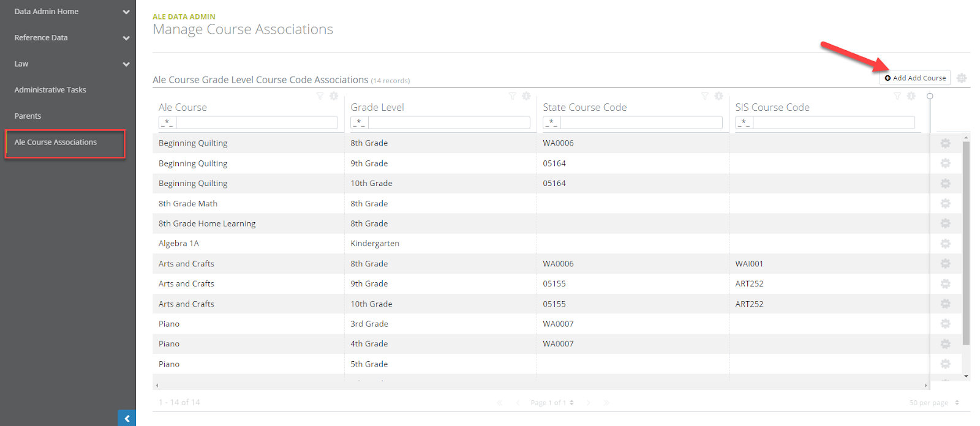Click the filter funnel on State Course Code column

tap(704, 96)
